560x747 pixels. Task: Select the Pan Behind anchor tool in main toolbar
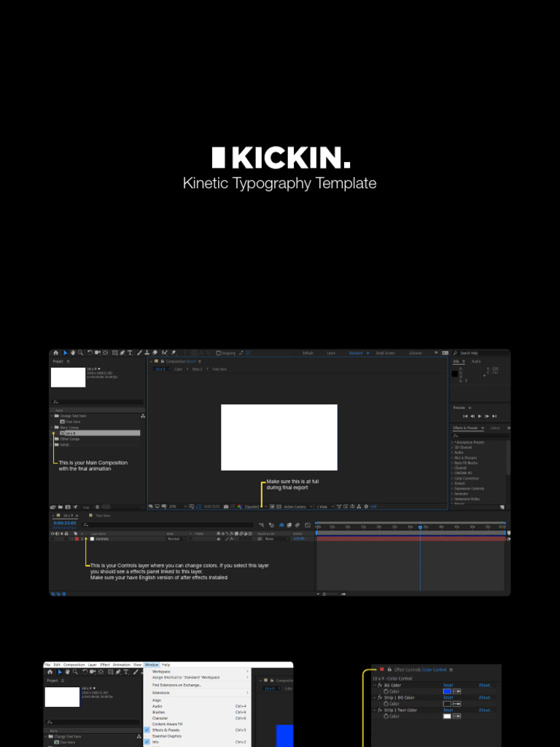[105, 353]
